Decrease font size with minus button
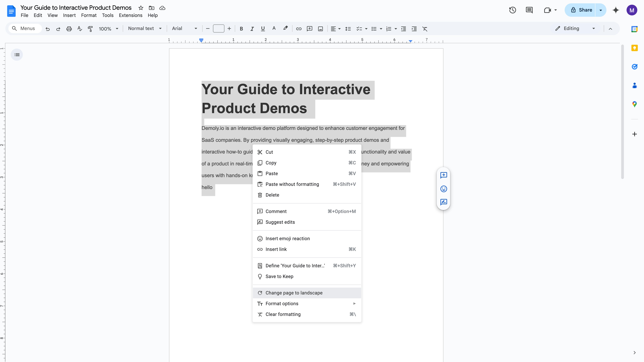The width and height of the screenshot is (644, 362). point(207,29)
